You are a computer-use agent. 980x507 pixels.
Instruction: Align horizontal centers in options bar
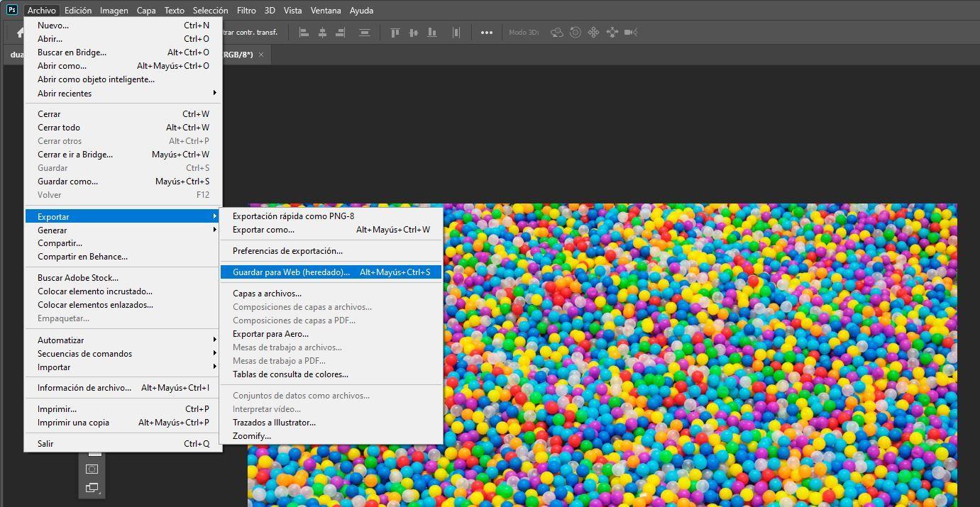point(322,33)
